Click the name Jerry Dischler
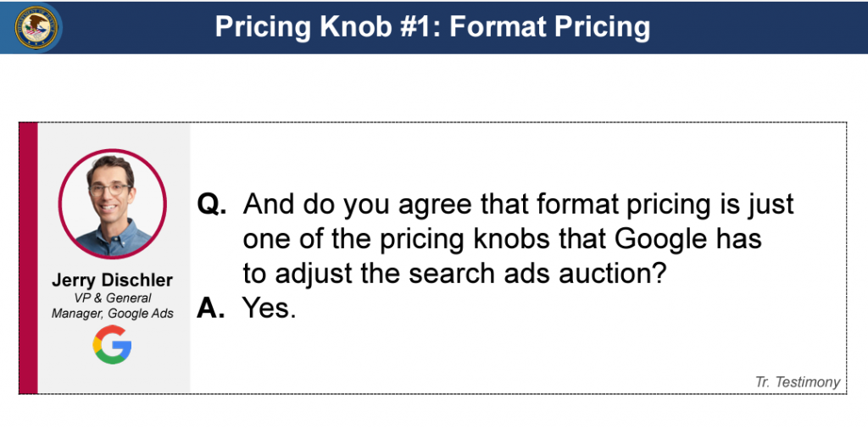Image resolution: width=868 pixels, height=428 pixels. pos(113,281)
